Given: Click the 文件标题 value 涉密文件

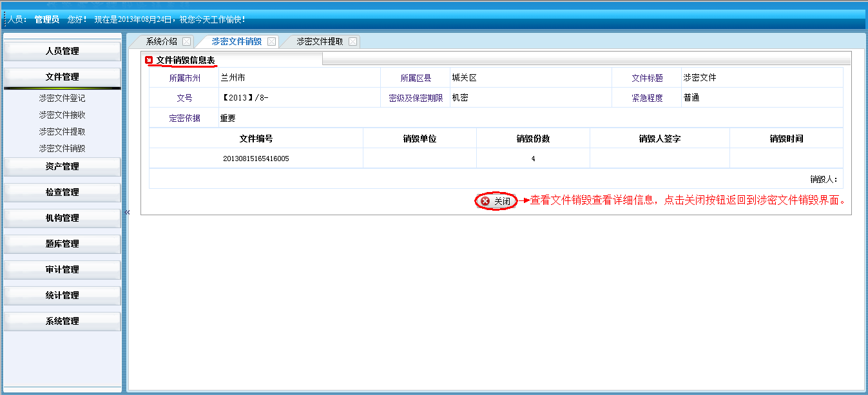Looking at the screenshot, I should (x=700, y=78).
